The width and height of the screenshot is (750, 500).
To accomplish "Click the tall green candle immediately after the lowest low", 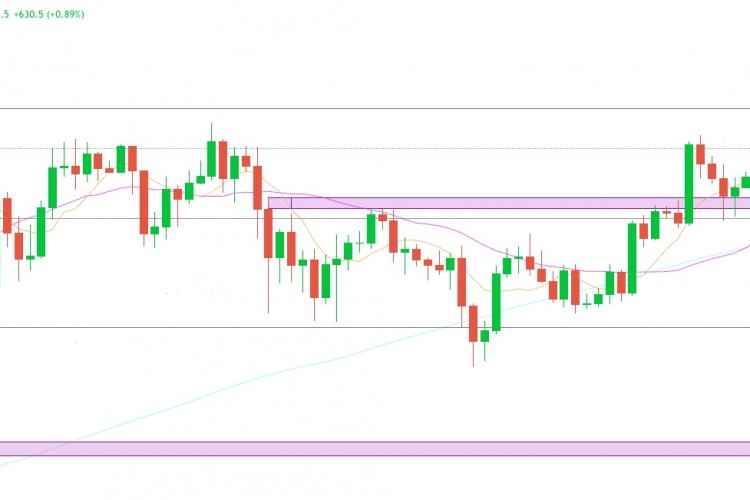I will click(x=496, y=302).
